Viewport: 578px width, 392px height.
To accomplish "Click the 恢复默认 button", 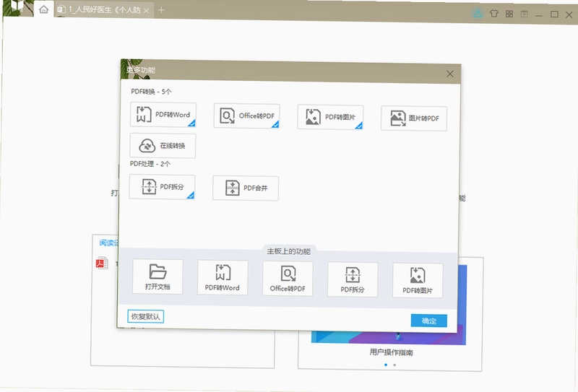I will 146,316.
